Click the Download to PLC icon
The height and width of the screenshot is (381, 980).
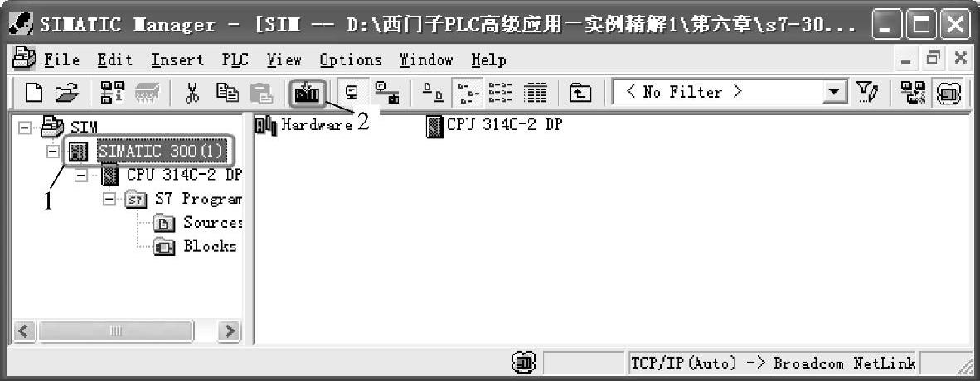(306, 94)
